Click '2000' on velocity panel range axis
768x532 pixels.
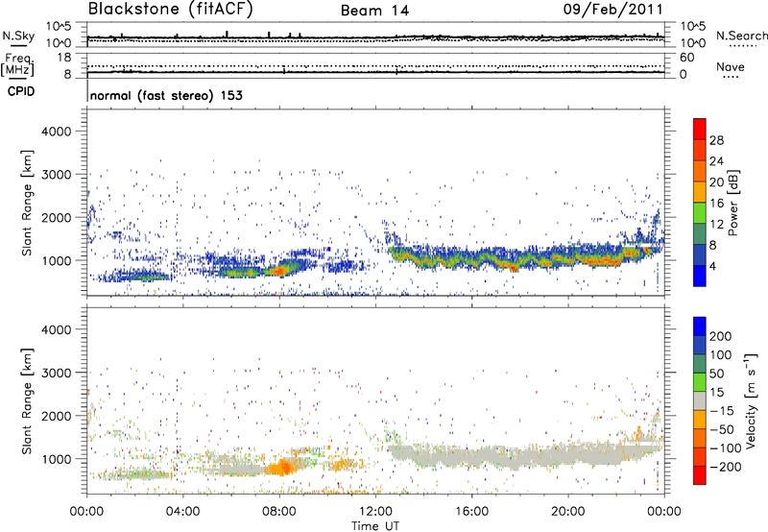click(56, 416)
